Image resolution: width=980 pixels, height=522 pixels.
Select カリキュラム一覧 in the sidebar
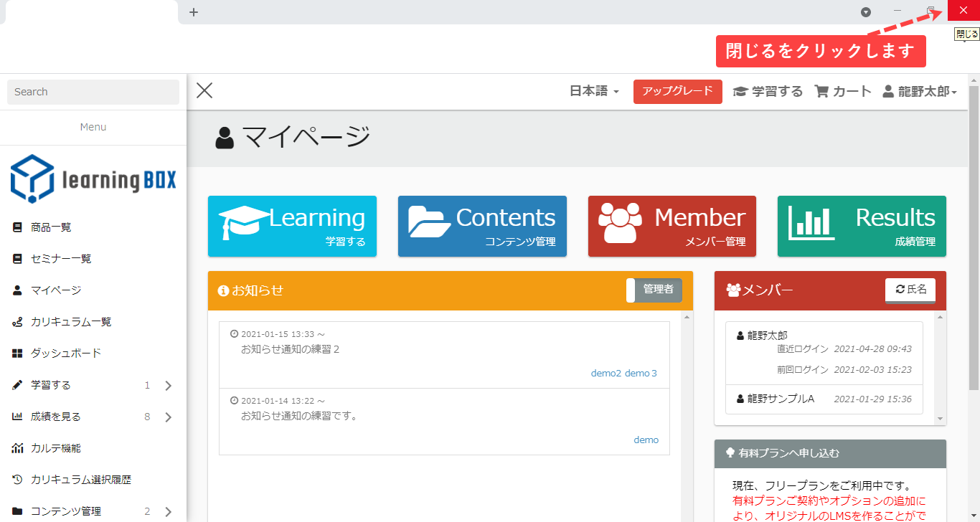[x=71, y=322]
